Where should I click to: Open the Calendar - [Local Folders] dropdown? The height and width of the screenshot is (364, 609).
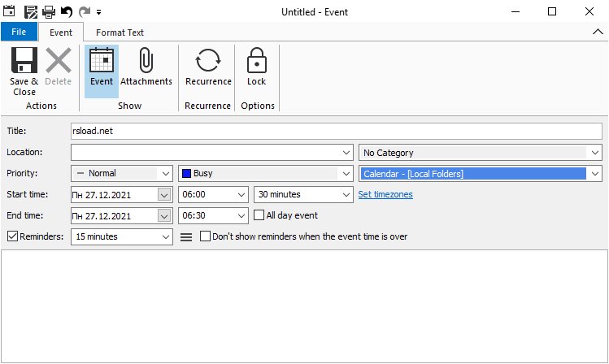(595, 173)
